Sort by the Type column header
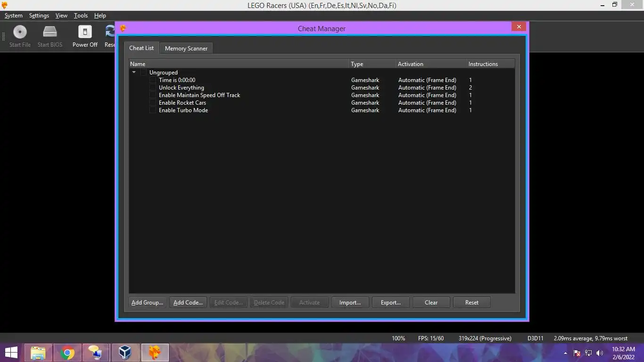Viewport: 644px width, 362px height. (372, 64)
